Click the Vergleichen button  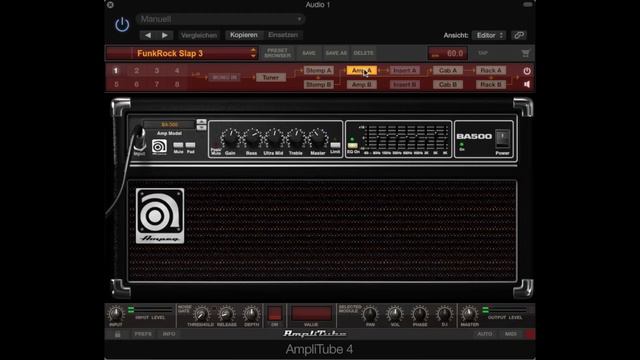coord(199,36)
